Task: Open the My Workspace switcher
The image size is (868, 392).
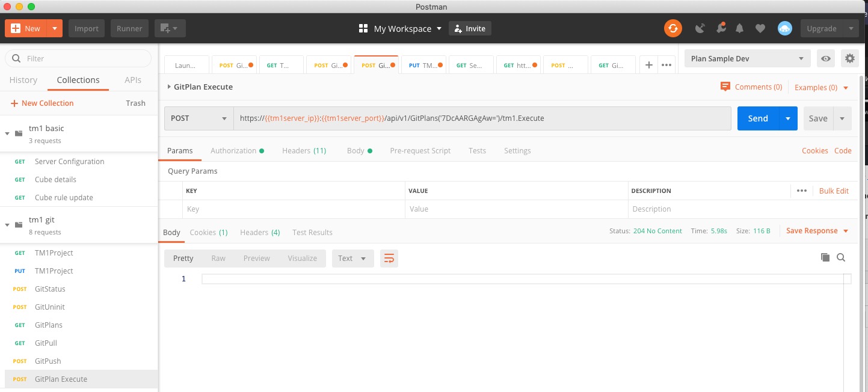Action: tap(407, 28)
